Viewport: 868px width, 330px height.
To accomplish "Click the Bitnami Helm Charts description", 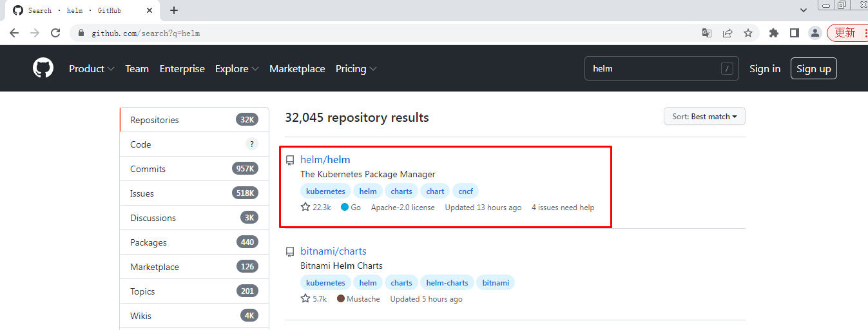I will [342, 266].
